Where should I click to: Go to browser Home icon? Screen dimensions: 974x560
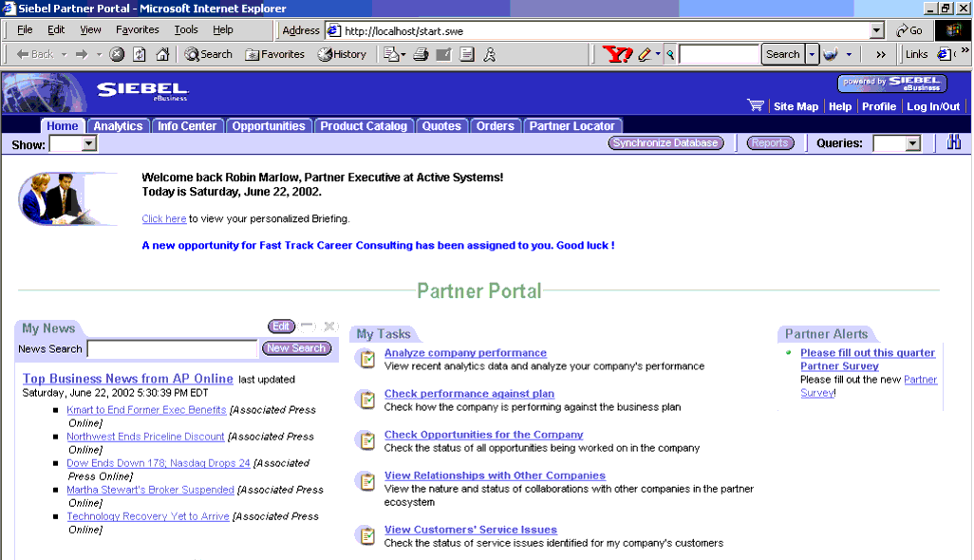[x=162, y=55]
